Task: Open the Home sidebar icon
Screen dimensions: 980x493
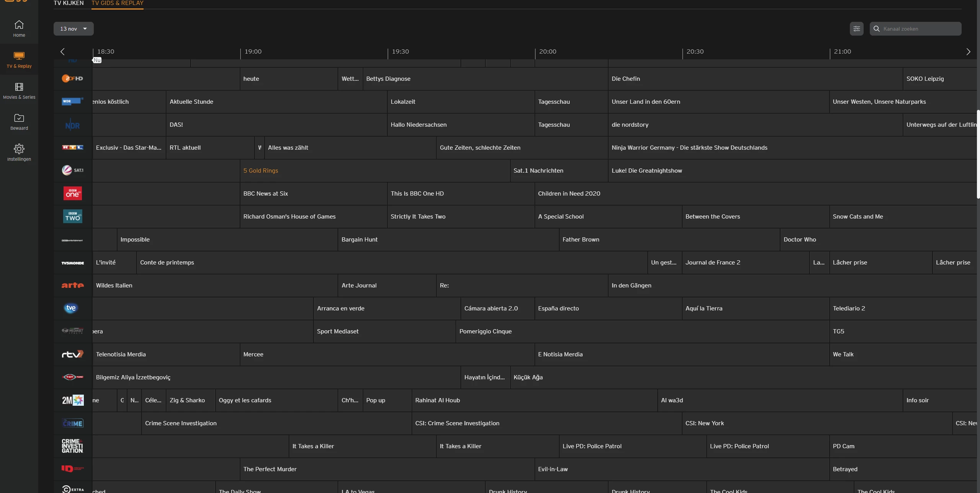Action: 19,25
